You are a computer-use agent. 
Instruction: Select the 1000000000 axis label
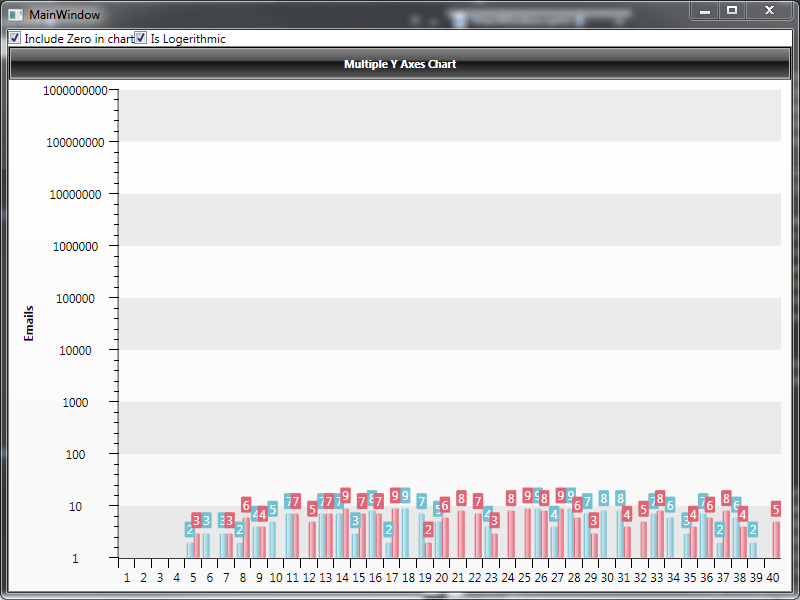pos(76,90)
